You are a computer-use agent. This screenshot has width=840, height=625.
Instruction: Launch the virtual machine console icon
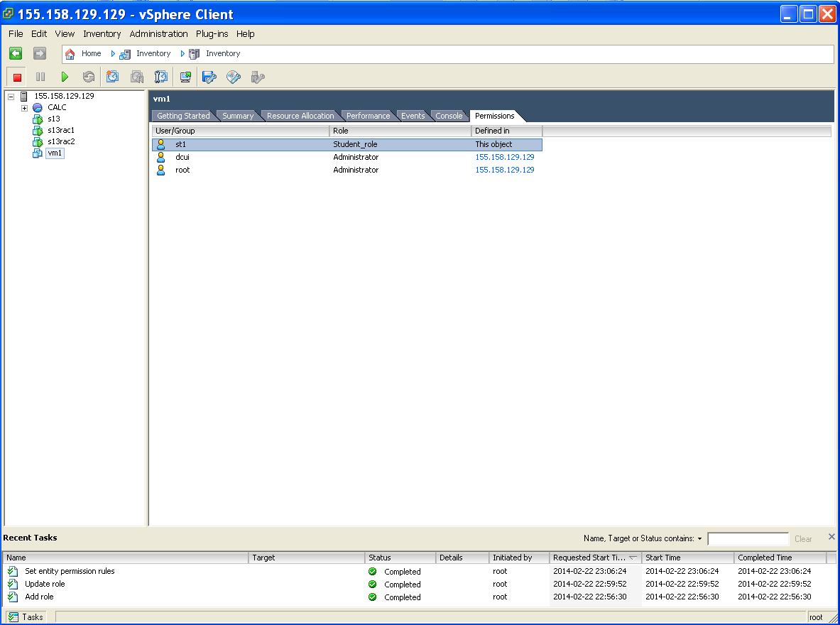[185, 77]
